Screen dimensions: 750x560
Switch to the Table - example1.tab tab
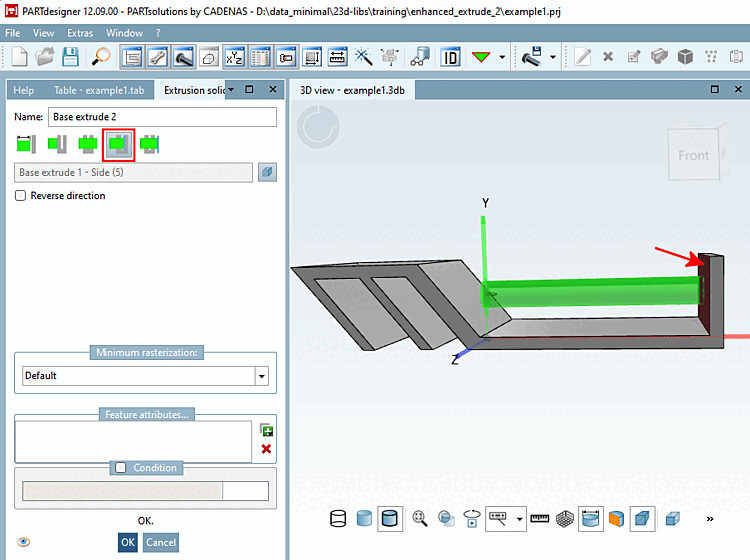click(x=99, y=90)
